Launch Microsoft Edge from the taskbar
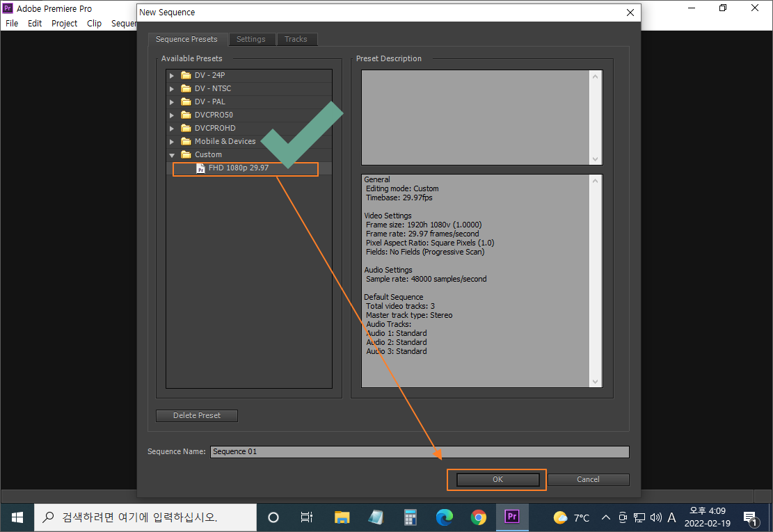 click(x=444, y=517)
